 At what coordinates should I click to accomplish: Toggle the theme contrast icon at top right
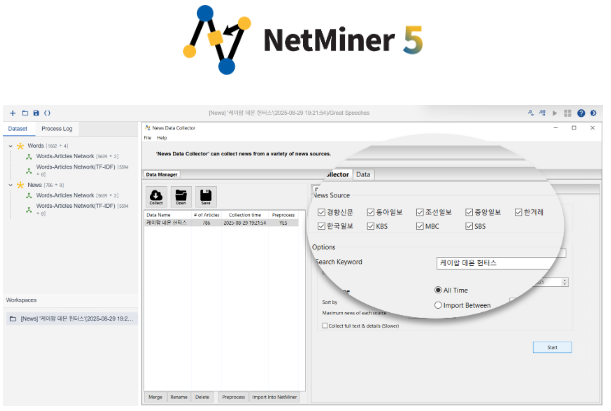pyautogui.click(x=593, y=113)
